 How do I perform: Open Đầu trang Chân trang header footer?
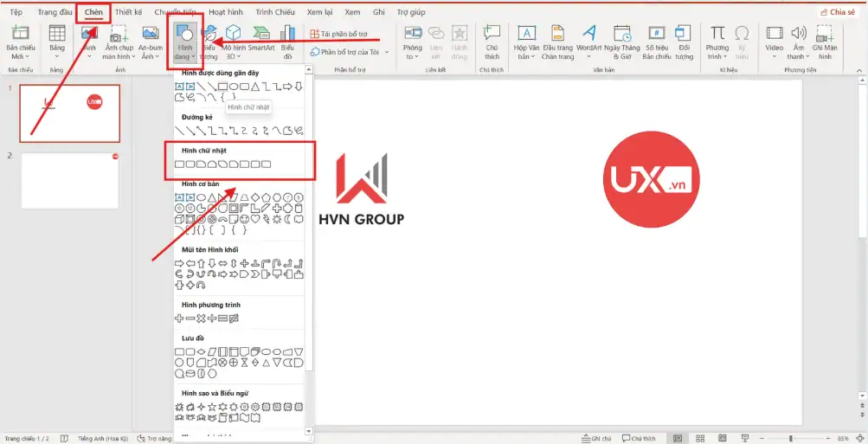pos(557,42)
